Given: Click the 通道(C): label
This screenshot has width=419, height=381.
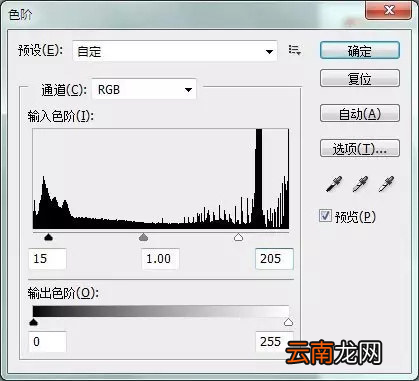Looking at the screenshot, I should [x=64, y=90].
